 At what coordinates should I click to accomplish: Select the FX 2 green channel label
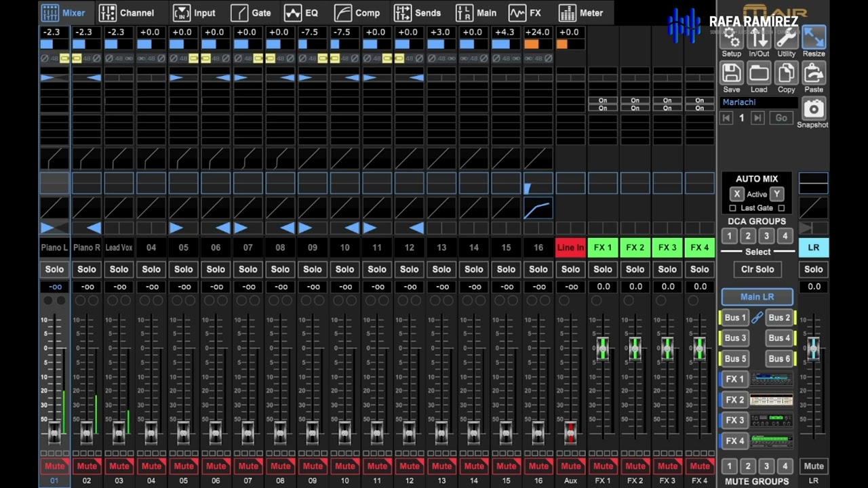(x=635, y=248)
